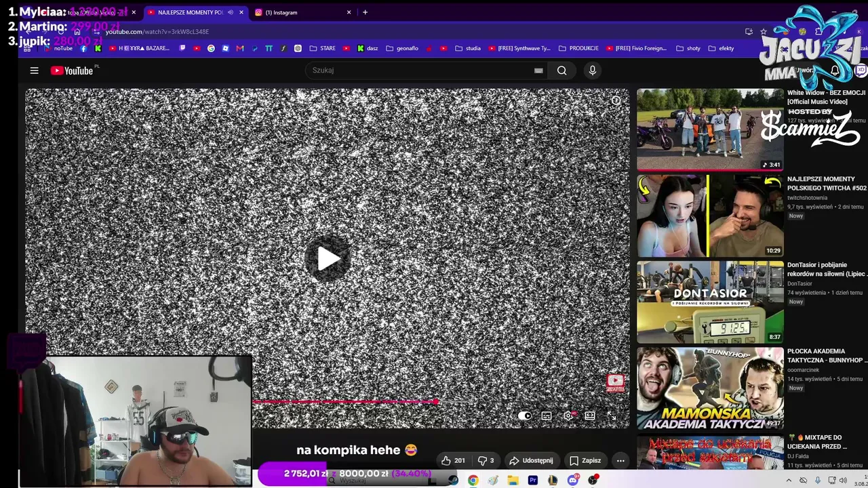Screen dimensions: 868x488
Task: Close the Instagram tab
Action: click(349, 12)
